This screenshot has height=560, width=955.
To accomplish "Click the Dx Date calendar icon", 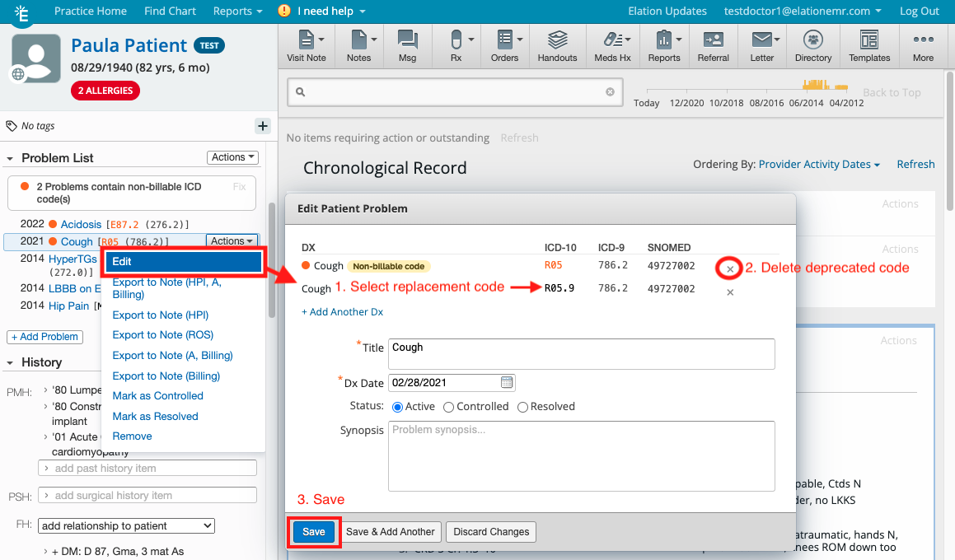I will [505, 382].
